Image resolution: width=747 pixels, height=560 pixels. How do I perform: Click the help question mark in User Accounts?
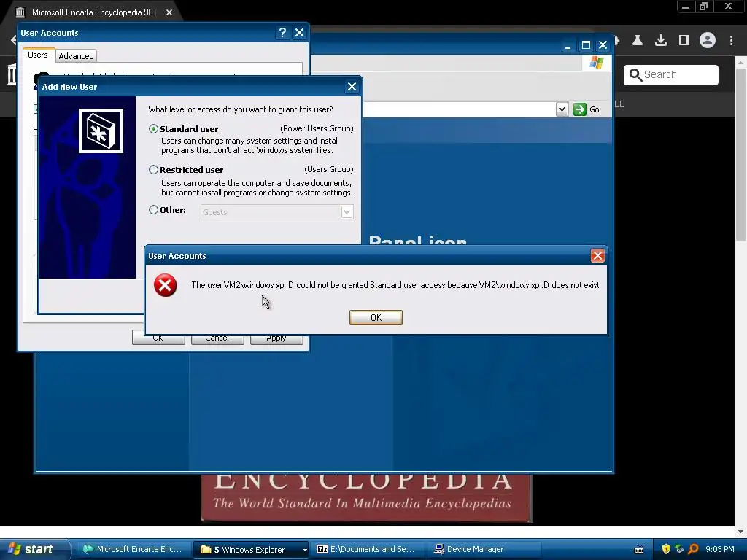(x=282, y=32)
